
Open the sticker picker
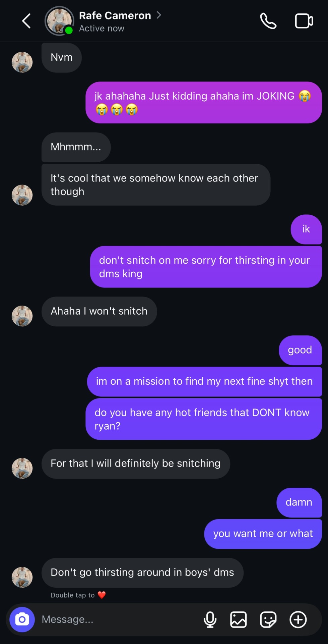point(268,619)
